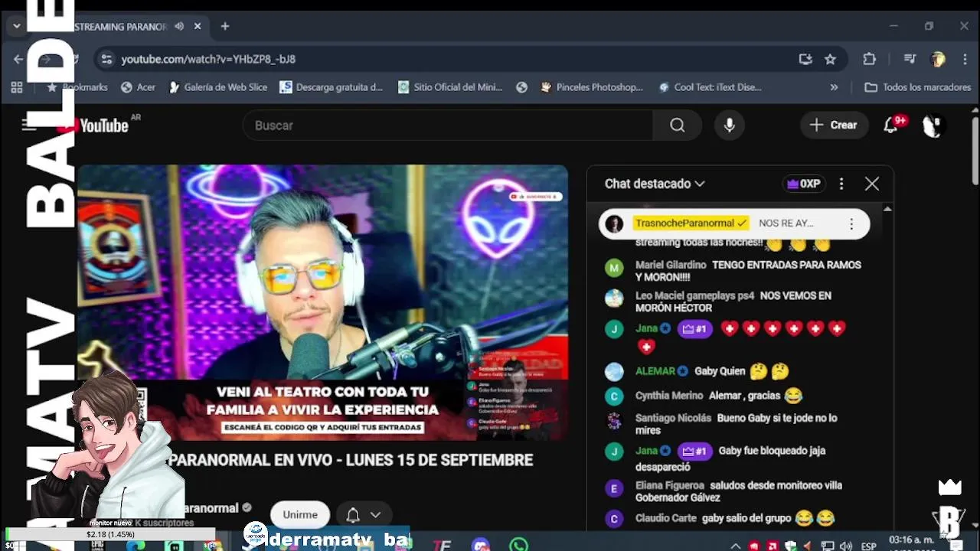Image resolution: width=980 pixels, height=551 pixels.
Task: Click the Unirme join button
Action: click(300, 515)
